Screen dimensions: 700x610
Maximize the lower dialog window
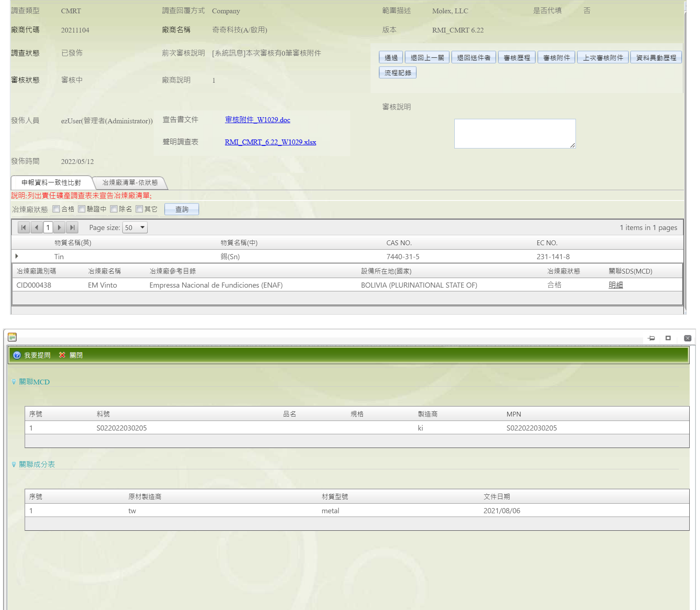click(x=668, y=338)
